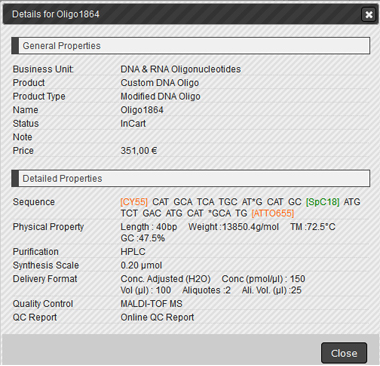The height and width of the screenshot is (366, 380).
Task: Click the Detailed Properties section header
Action: [x=191, y=178]
